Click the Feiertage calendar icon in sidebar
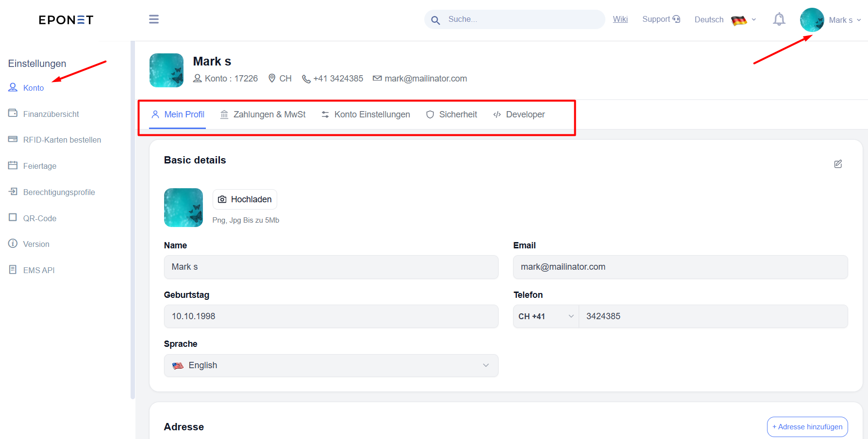Viewport: 868px width, 439px height. click(x=13, y=165)
